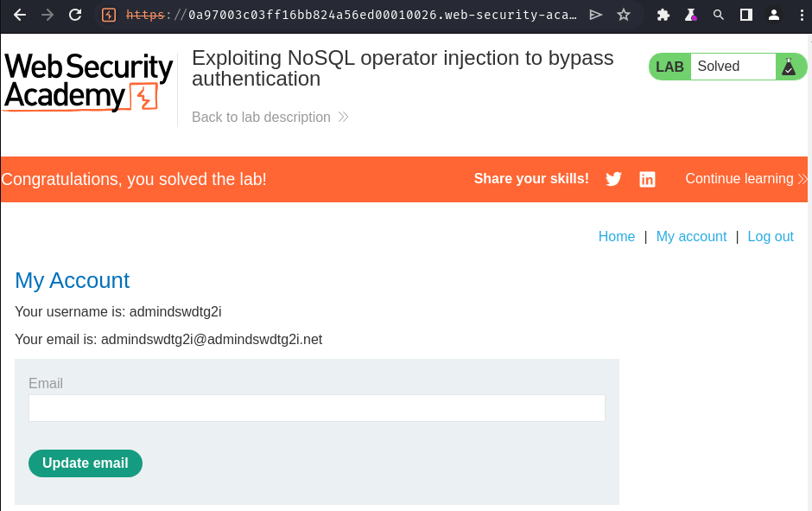Share on LinkedIn via its icon
The width and height of the screenshot is (812, 511).
pyautogui.click(x=647, y=179)
